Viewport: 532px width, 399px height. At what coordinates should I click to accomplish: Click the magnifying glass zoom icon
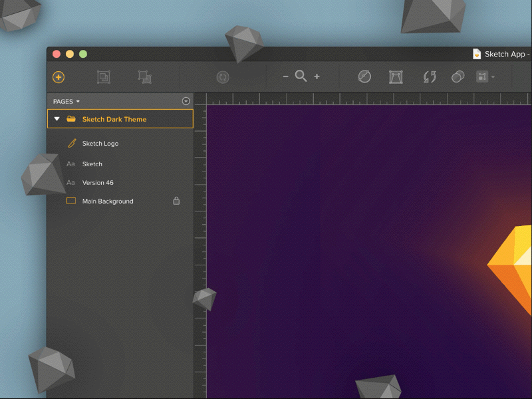pos(301,76)
